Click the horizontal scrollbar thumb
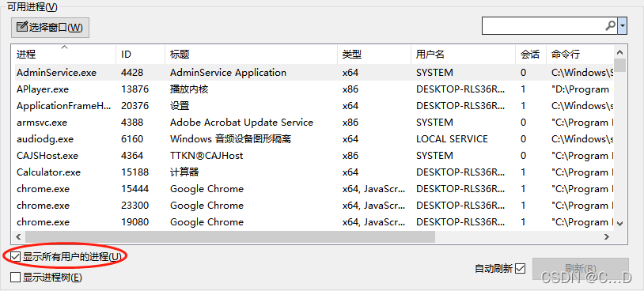Screen dimensions: 644x291 click(230, 236)
